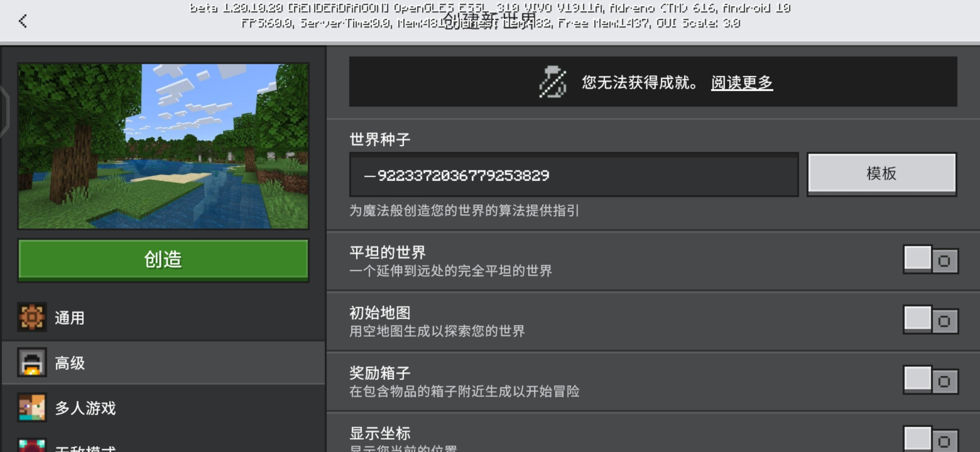Click the gear icon beside 通用

[32, 317]
